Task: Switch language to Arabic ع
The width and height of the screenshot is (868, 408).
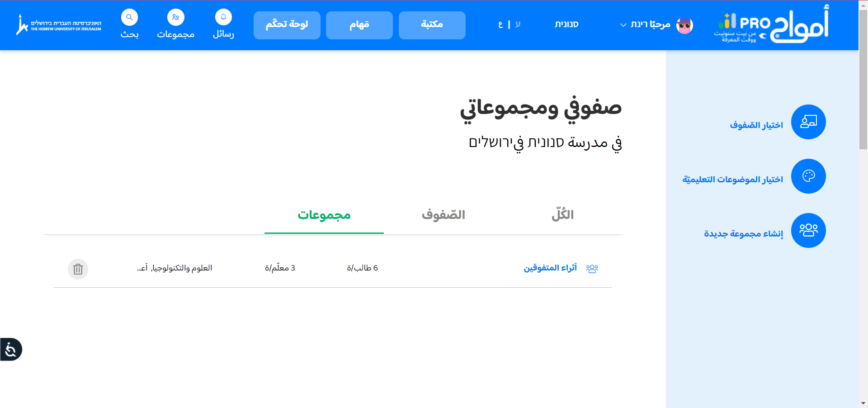Action: click(500, 24)
